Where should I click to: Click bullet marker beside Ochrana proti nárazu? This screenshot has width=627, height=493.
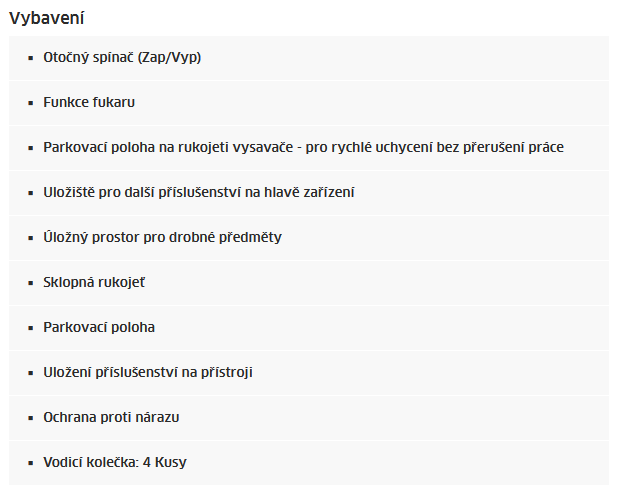31,418
